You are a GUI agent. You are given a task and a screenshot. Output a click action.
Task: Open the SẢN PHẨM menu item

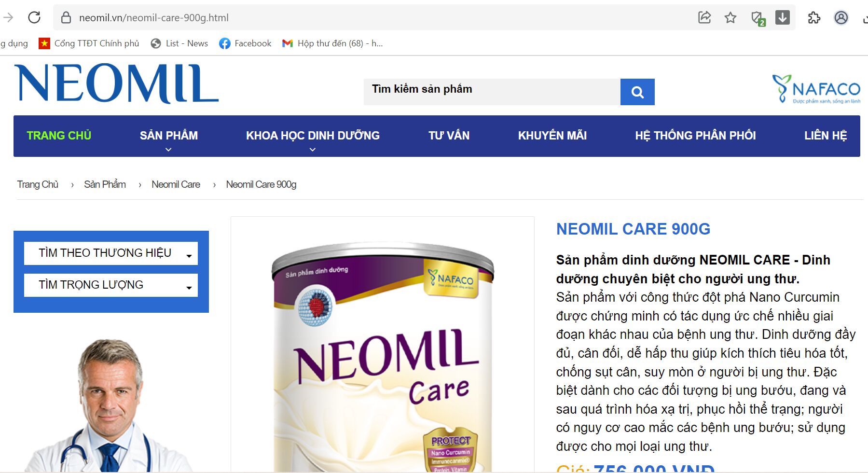click(169, 136)
